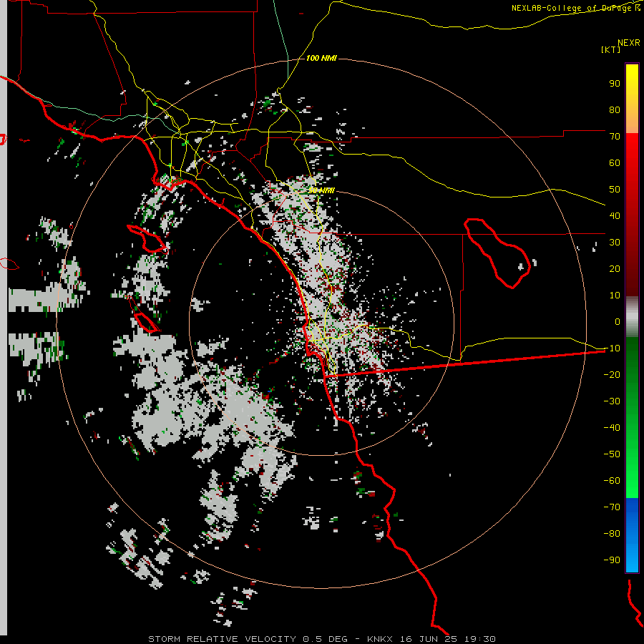This screenshot has width=644, height=644.
Task: Click the 40 value on velocity scale
Action: coord(615,215)
